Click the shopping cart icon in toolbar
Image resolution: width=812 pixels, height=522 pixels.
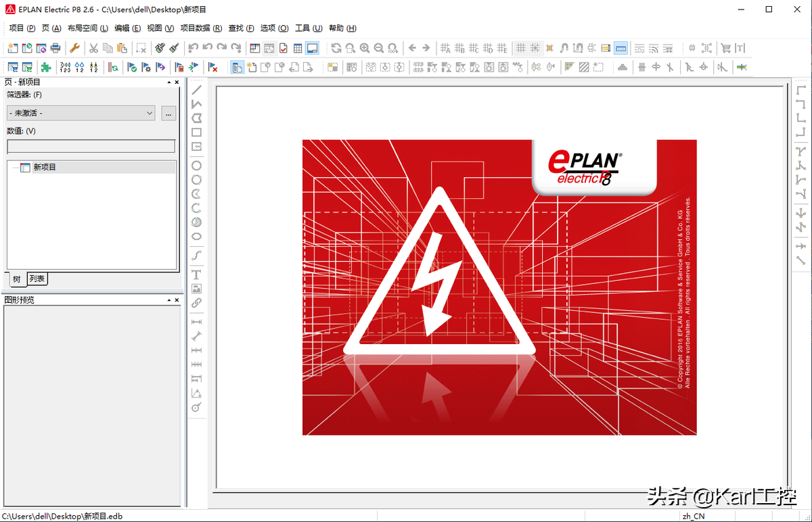[725, 48]
